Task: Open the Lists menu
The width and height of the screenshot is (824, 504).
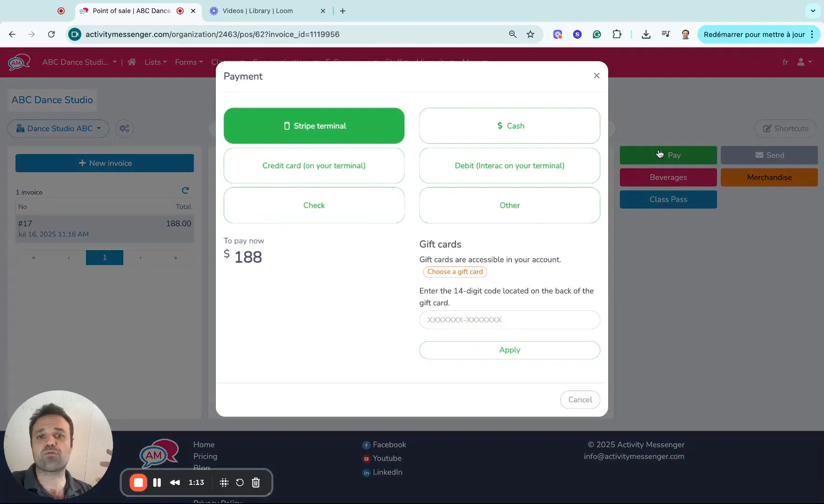Action: click(156, 62)
